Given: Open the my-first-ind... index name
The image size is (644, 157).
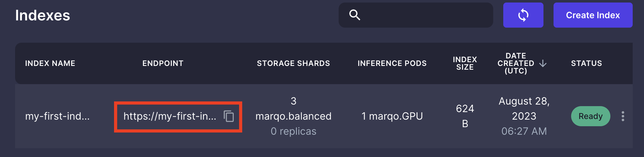Looking at the screenshot, I should [x=57, y=116].
